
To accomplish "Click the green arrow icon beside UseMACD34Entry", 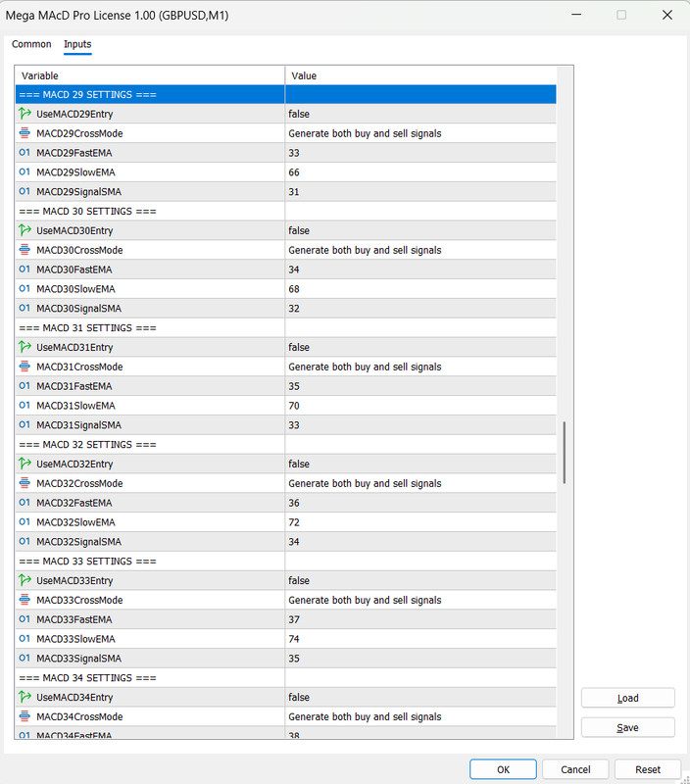I will click(x=25, y=697).
